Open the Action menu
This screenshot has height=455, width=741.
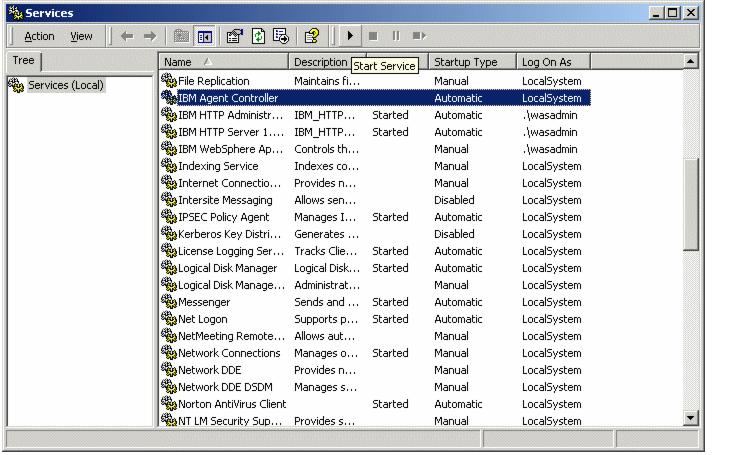pos(39,36)
